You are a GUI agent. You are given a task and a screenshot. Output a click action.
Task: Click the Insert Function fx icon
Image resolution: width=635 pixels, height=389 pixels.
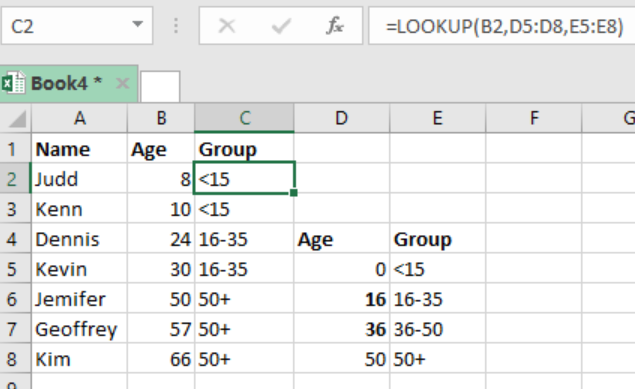tap(335, 26)
